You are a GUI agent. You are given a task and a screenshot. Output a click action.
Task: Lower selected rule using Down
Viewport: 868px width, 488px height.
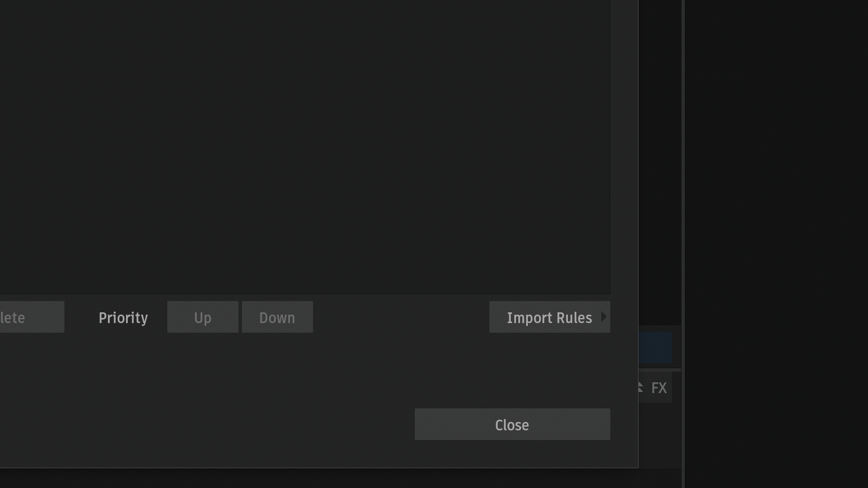tap(277, 317)
